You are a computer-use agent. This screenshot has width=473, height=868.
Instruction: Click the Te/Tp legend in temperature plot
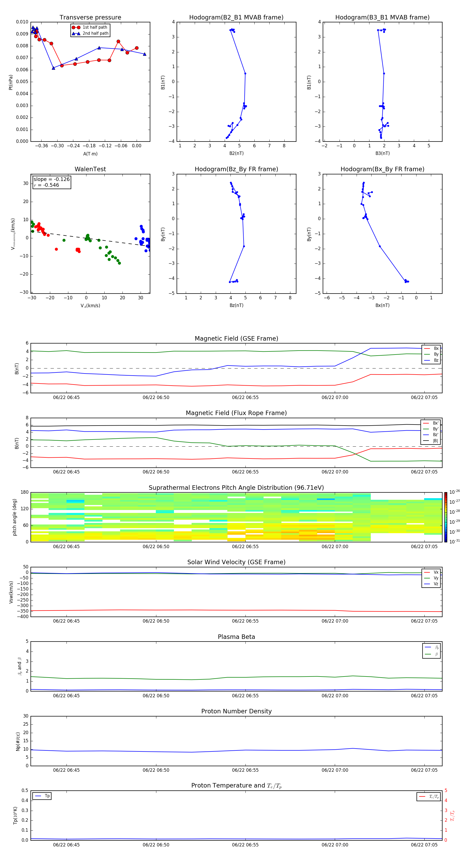pyautogui.click(x=429, y=797)
